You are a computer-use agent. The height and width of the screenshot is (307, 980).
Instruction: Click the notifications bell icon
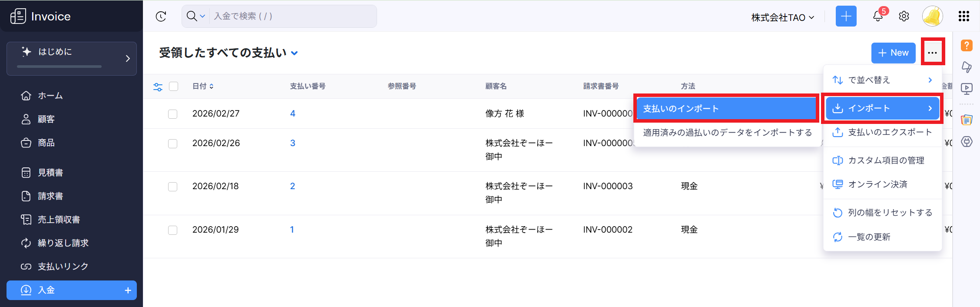tap(877, 17)
